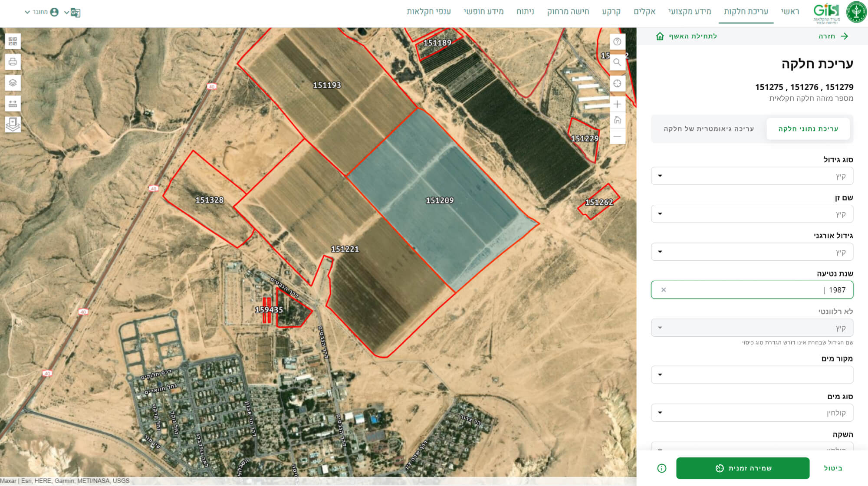Open the print icon on the map's left toolbar
This screenshot has height=486, width=868.
point(13,62)
